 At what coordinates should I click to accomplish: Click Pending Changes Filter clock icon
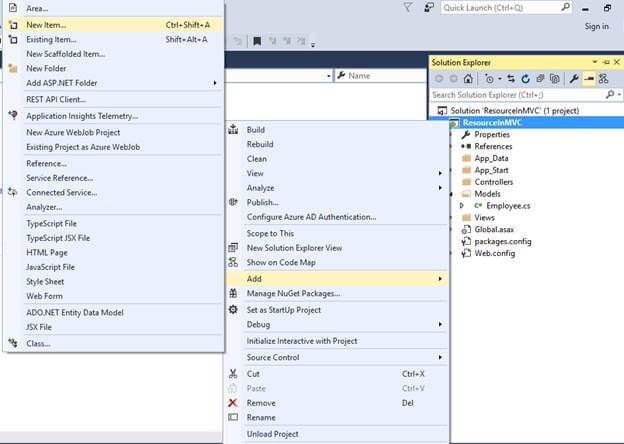point(489,79)
